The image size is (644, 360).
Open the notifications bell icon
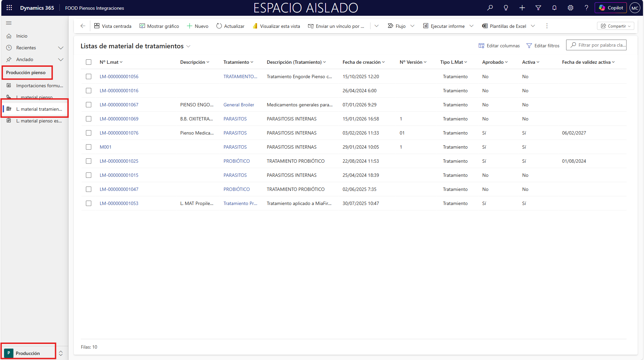click(x=554, y=8)
